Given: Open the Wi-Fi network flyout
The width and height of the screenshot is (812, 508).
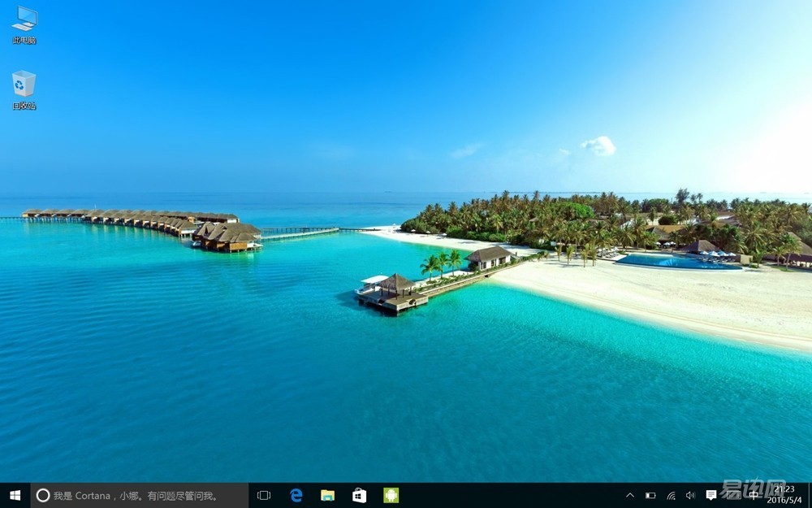Looking at the screenshot, I should 672,496.
